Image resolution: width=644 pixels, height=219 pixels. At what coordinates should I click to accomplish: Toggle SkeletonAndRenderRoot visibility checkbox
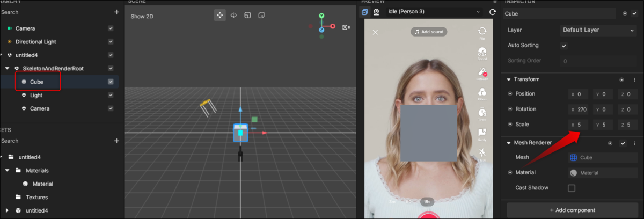[x=111, y=68]
